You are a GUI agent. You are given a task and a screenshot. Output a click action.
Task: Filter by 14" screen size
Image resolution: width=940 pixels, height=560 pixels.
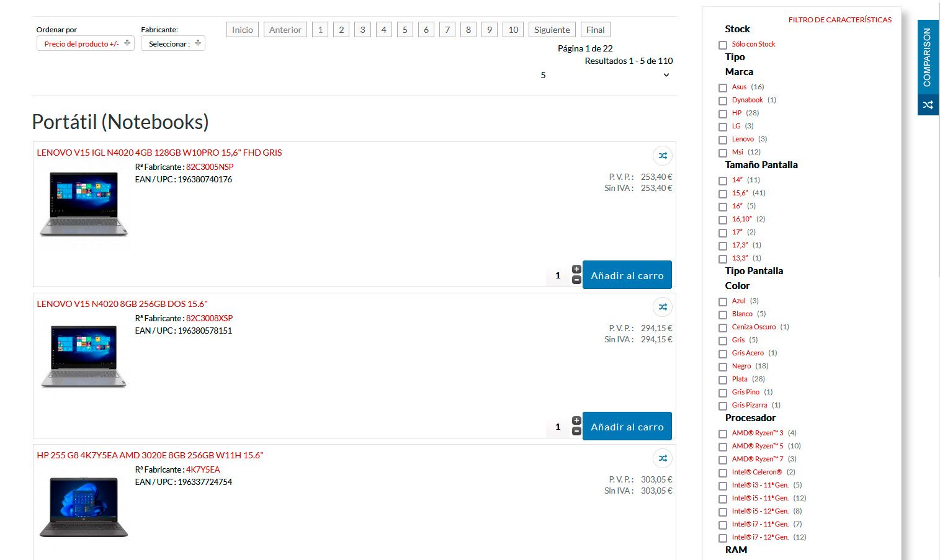coord(723,181)
